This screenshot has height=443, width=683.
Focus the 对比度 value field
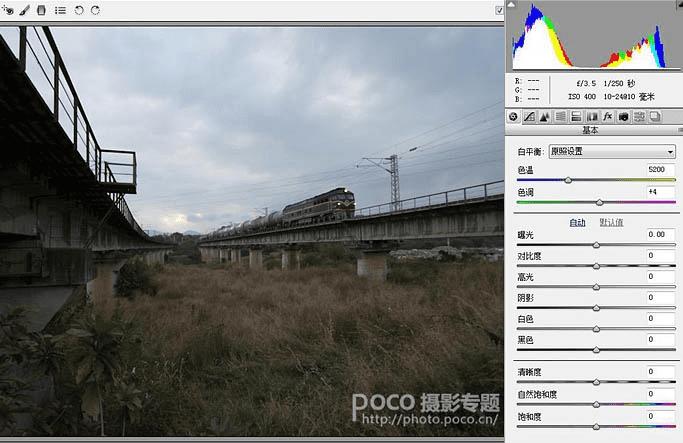(661, 255)
